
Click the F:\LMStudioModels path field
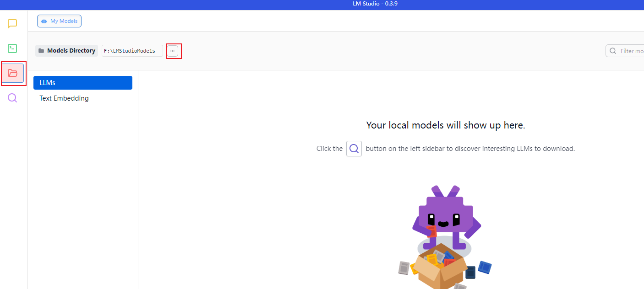click(x=132, y=51)
